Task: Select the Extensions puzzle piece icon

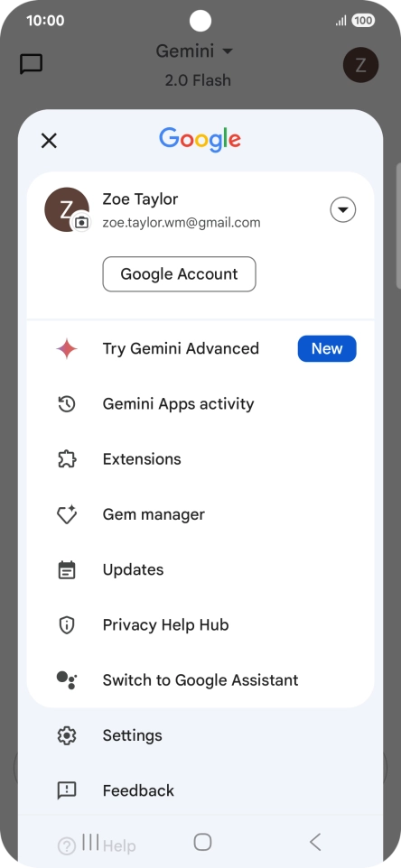Action: point(67,459)
